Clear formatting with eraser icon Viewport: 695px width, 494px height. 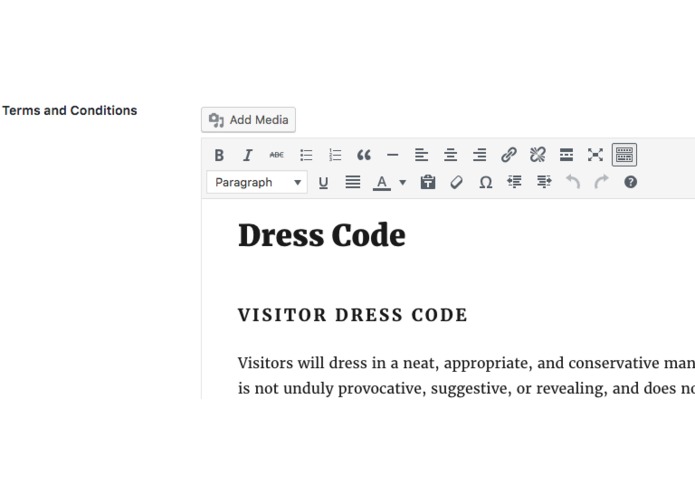tap(457, 182)
